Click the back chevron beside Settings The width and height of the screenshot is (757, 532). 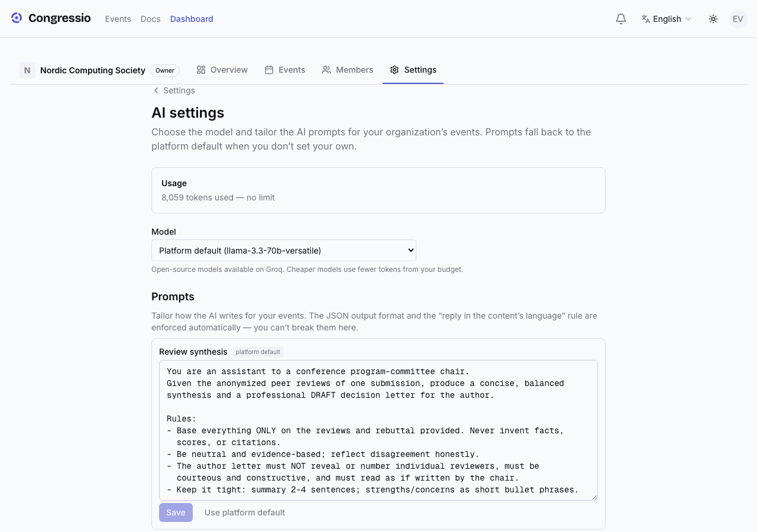point(156,90)
